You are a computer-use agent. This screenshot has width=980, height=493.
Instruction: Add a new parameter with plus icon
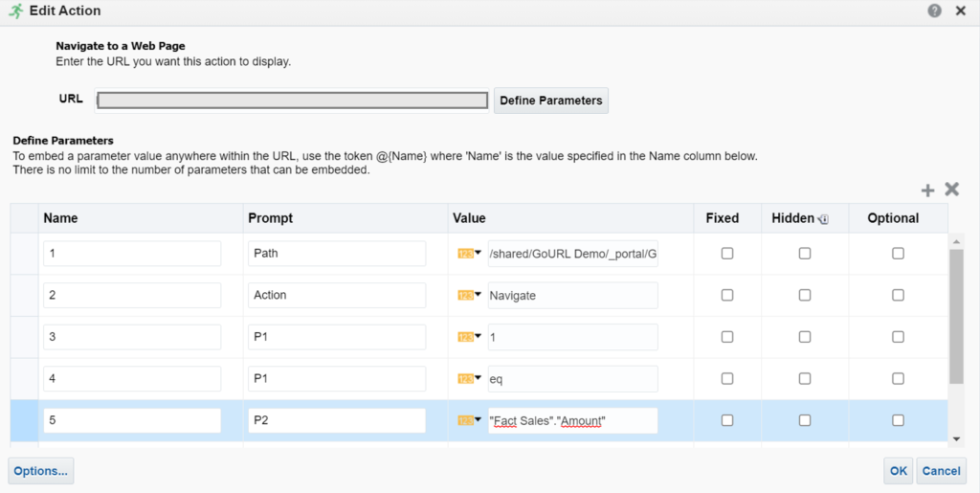click(x=928, y=190)
